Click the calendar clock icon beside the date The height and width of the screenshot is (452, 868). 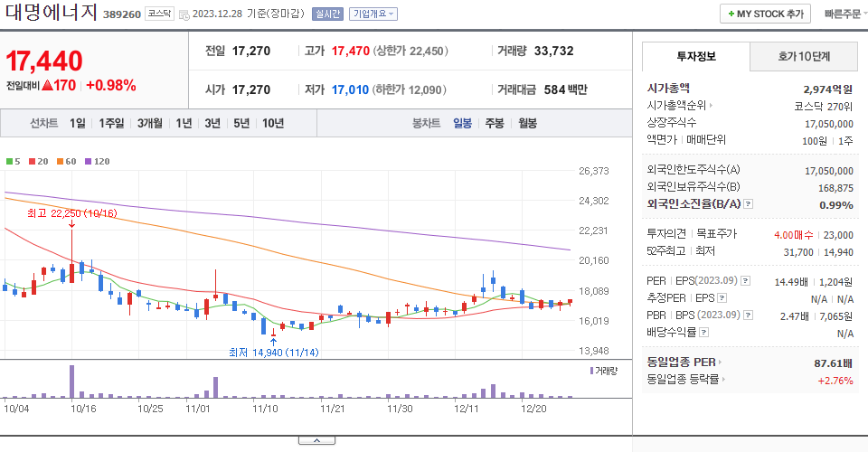(184, 15)
